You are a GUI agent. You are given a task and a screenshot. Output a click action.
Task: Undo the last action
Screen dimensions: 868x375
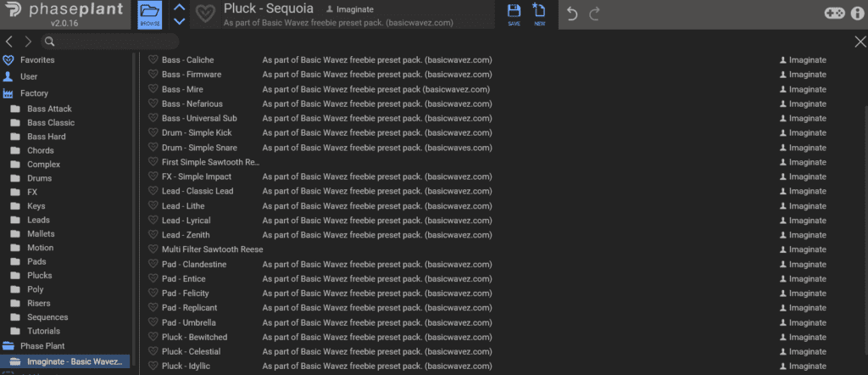click(572, 14)
